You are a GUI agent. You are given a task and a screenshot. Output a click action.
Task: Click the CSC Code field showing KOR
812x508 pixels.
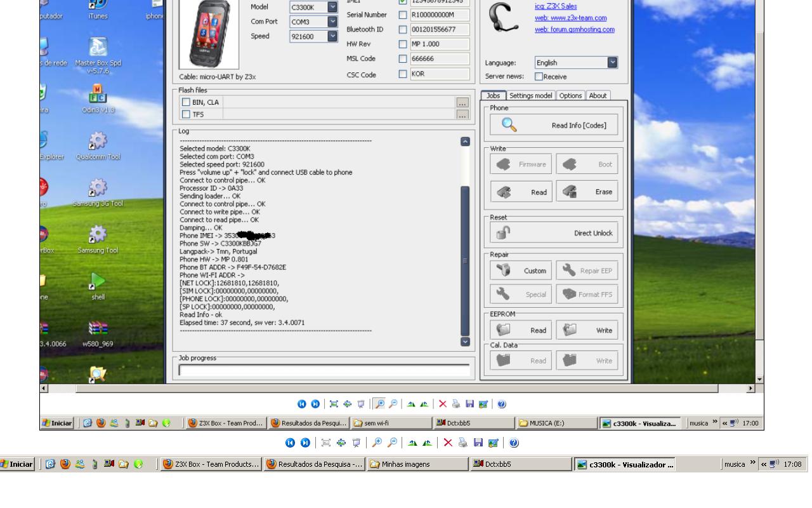pos(438,74)
